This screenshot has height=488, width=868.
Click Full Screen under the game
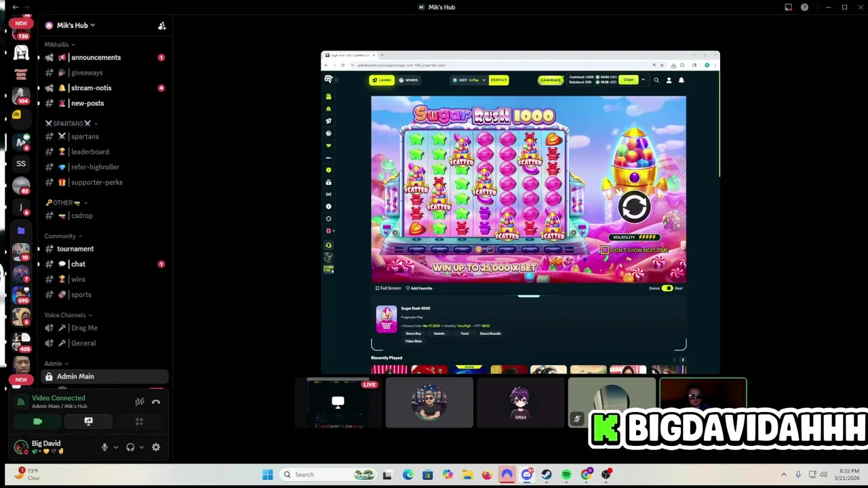(389, 288)
